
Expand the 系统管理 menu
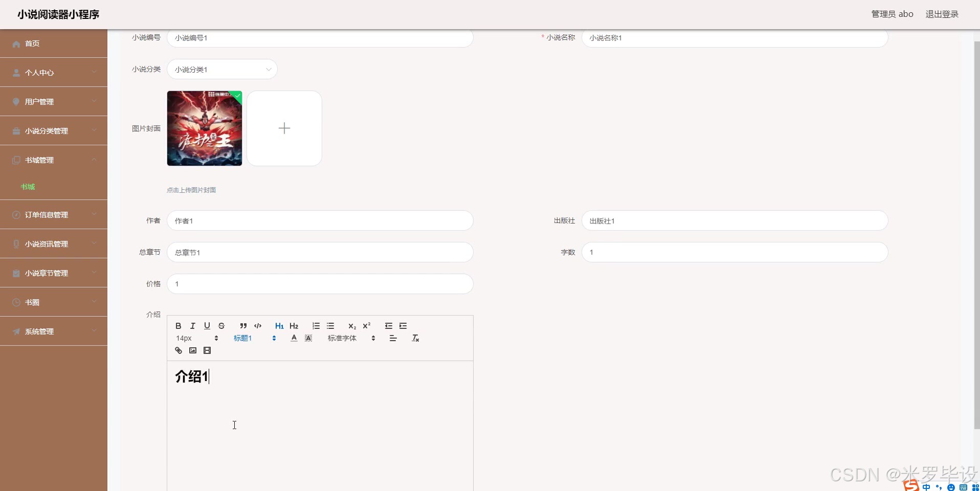point(54,331)
